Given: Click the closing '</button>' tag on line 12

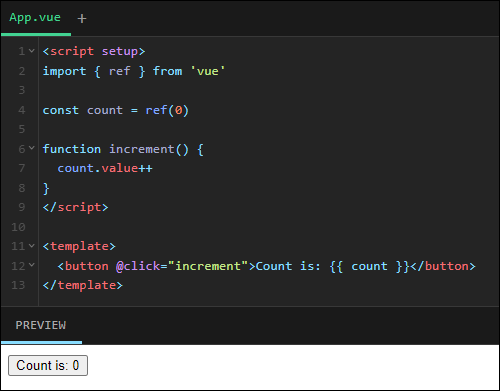Looking at the screenshot, I should click(x=443, y=266).
